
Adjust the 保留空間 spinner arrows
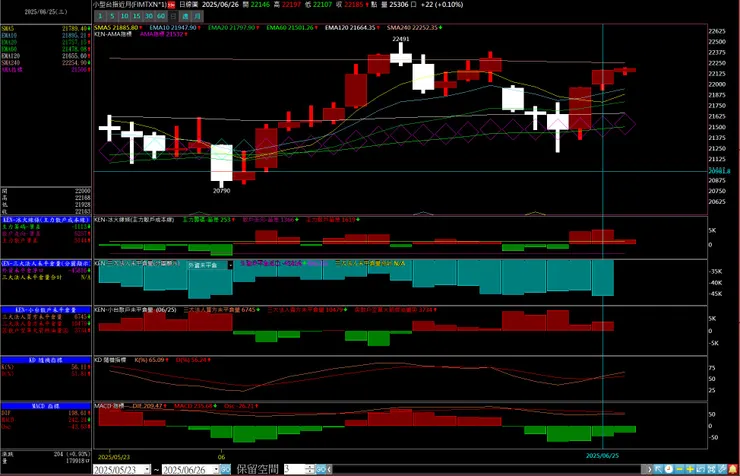(x=310, y=469)
